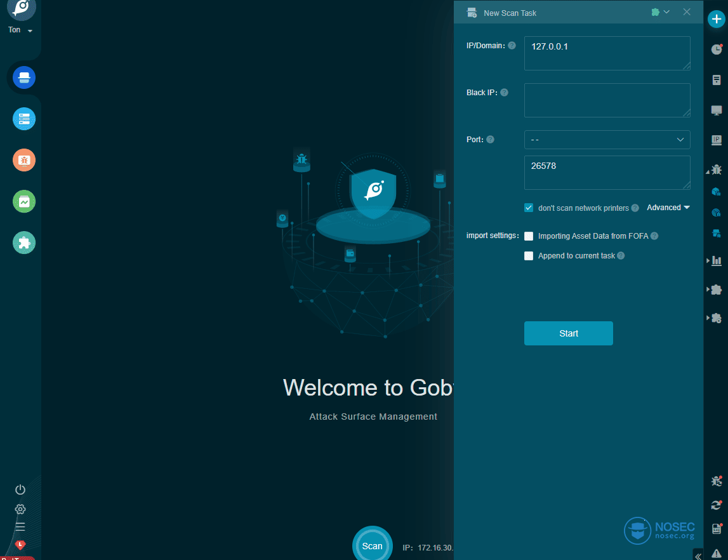Click the plain puzzle piece icon in right bar
The image size is (728, 560).
[717, 290]
